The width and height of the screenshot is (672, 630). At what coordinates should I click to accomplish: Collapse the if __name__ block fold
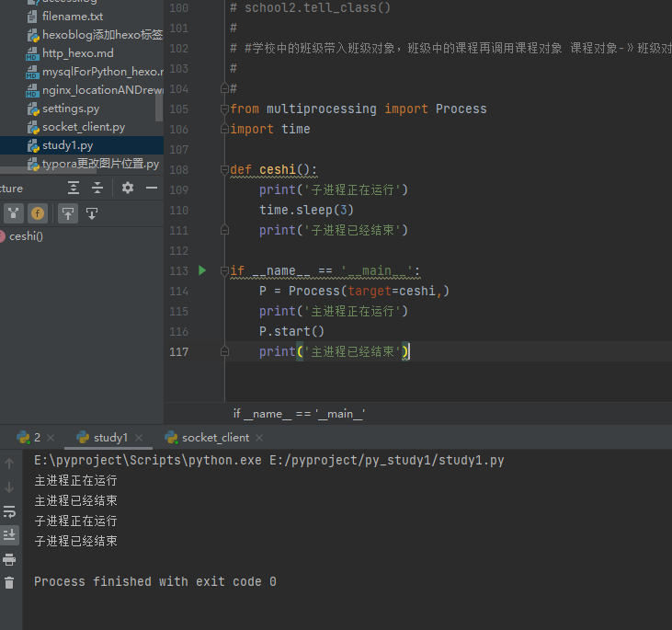tap(224, 271)
